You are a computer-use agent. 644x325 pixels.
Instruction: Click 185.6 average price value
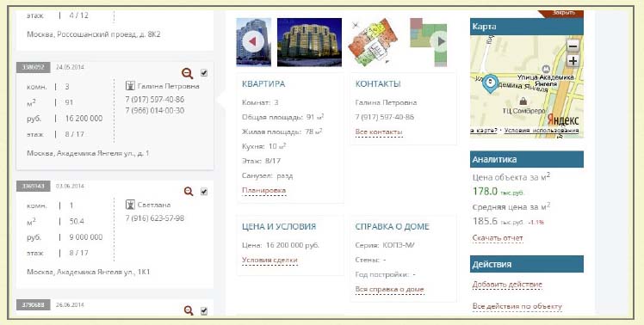(485, 221)
